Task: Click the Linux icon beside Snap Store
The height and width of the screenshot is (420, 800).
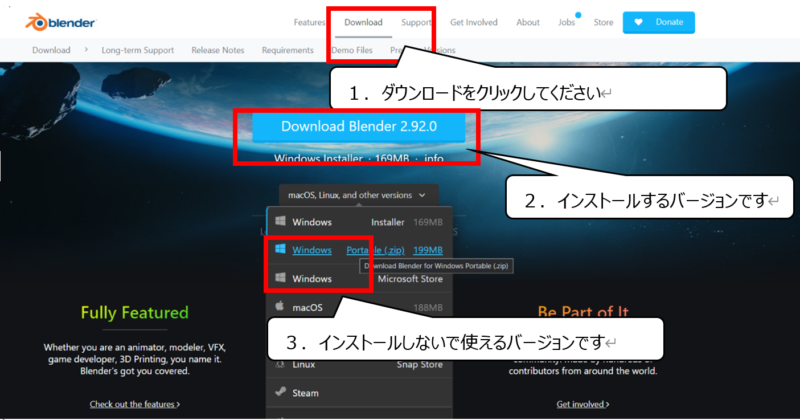Action: tap(280, 364)
